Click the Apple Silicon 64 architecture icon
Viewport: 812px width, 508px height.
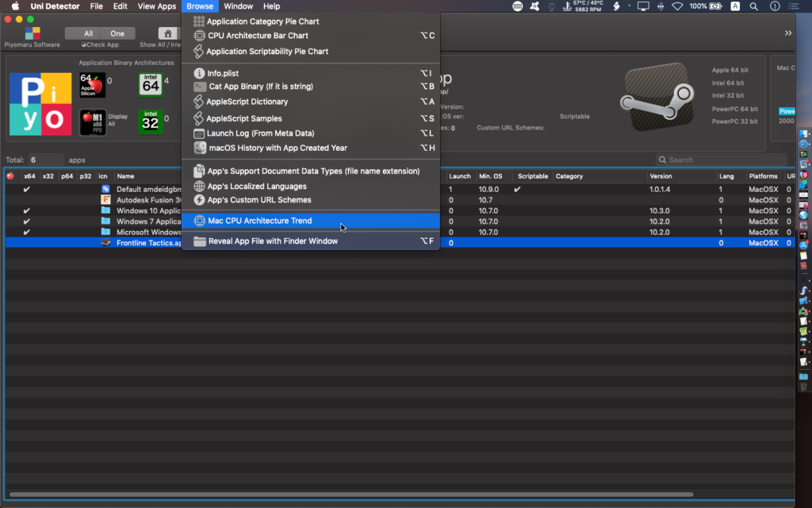92,85
